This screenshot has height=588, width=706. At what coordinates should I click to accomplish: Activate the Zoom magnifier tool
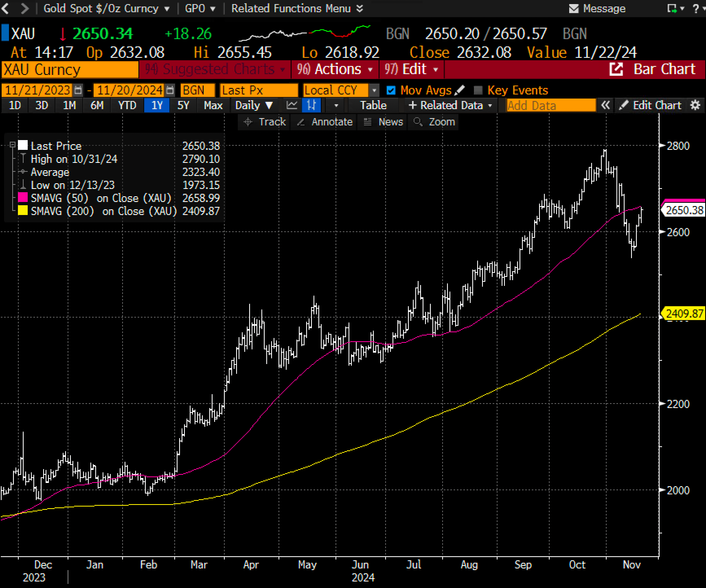[434, 122]
